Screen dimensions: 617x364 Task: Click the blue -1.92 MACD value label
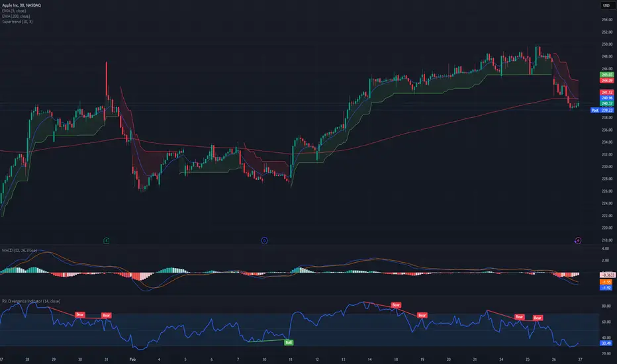click(x=606, y=288)
